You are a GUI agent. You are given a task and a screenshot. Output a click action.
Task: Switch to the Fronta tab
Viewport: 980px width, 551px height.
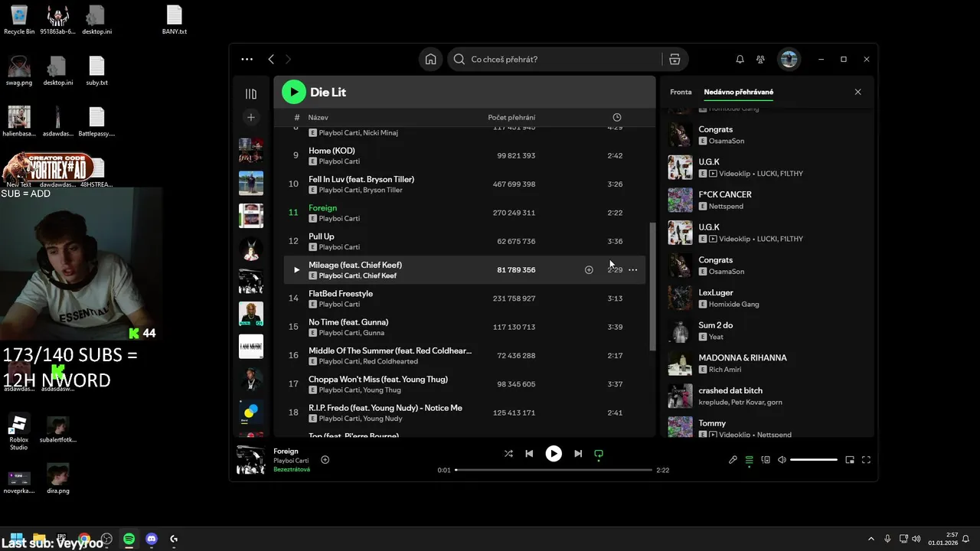coord(681,92)
